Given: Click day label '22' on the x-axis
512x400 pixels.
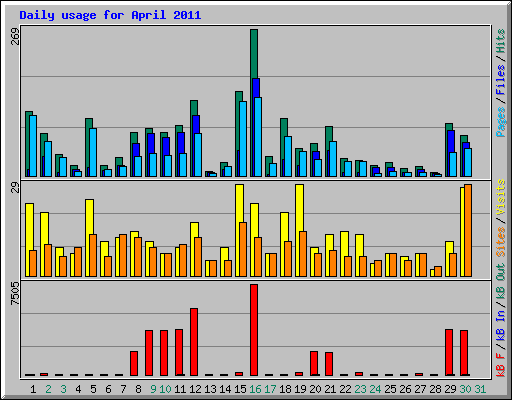Looking at the screenshot, I should click(x=345, y=389).
